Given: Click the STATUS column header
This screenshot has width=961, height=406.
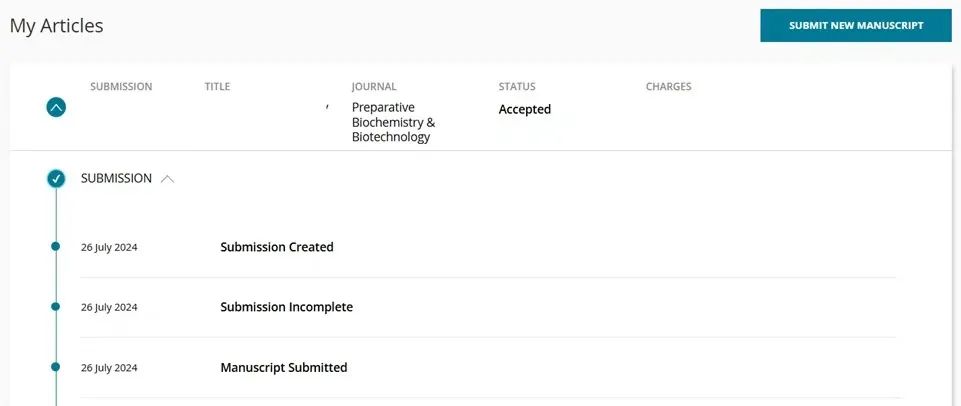Looking at the screenshot, I should coord(517,87).
